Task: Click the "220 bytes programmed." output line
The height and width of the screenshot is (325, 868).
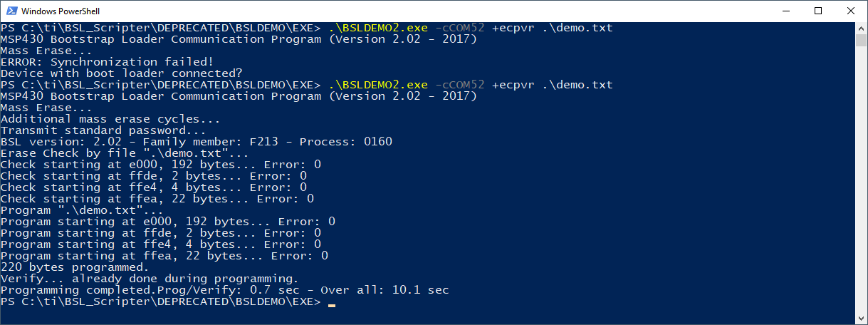Action: [75, 267]
